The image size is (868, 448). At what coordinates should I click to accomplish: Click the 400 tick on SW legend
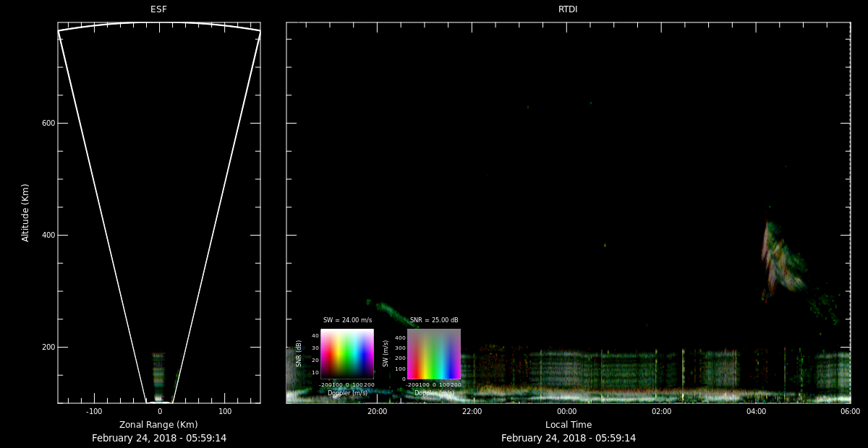400,337
